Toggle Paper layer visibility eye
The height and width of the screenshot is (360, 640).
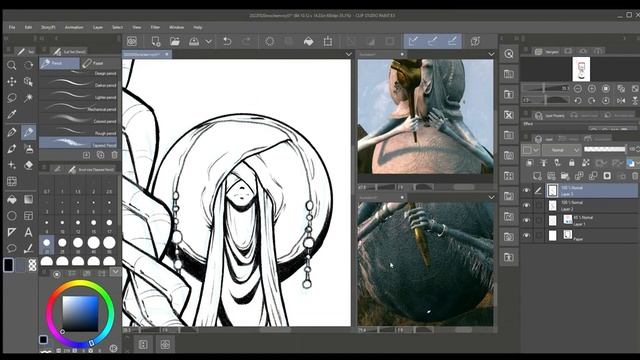[x=527, y=236]
